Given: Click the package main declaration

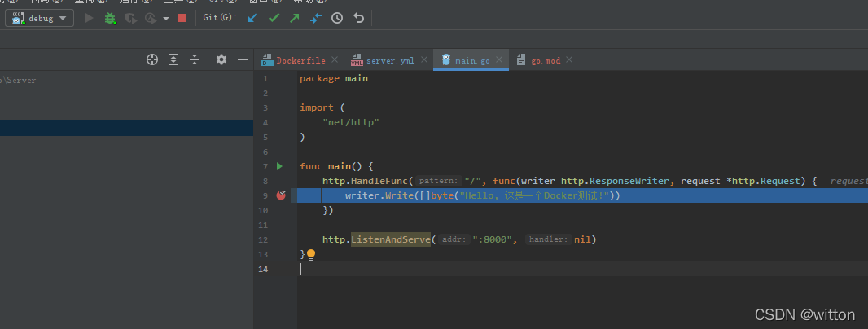Looking at the screenshot, I should (334, 78).
